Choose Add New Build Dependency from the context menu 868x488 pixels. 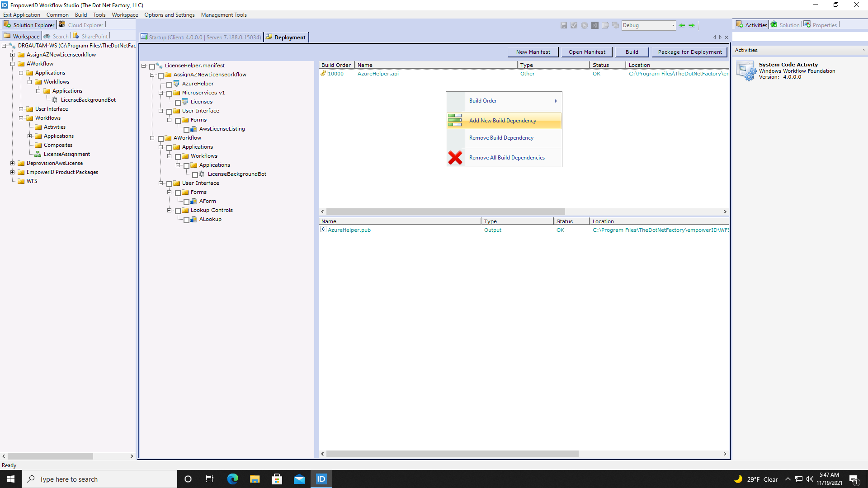tap(503, 120)
